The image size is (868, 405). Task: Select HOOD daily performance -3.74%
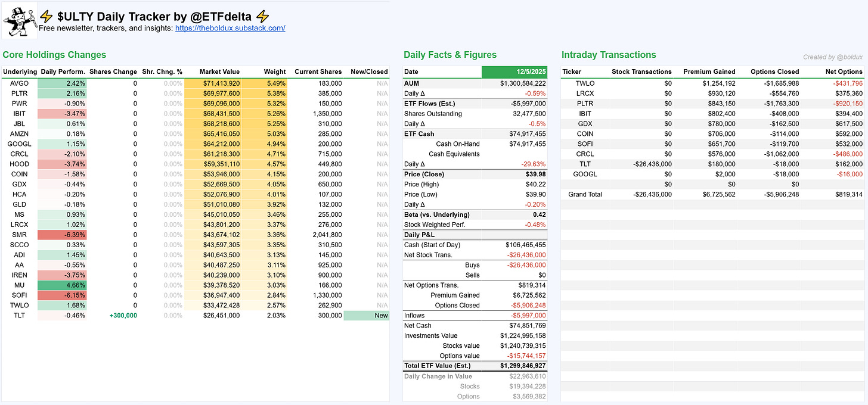(62, 164)
